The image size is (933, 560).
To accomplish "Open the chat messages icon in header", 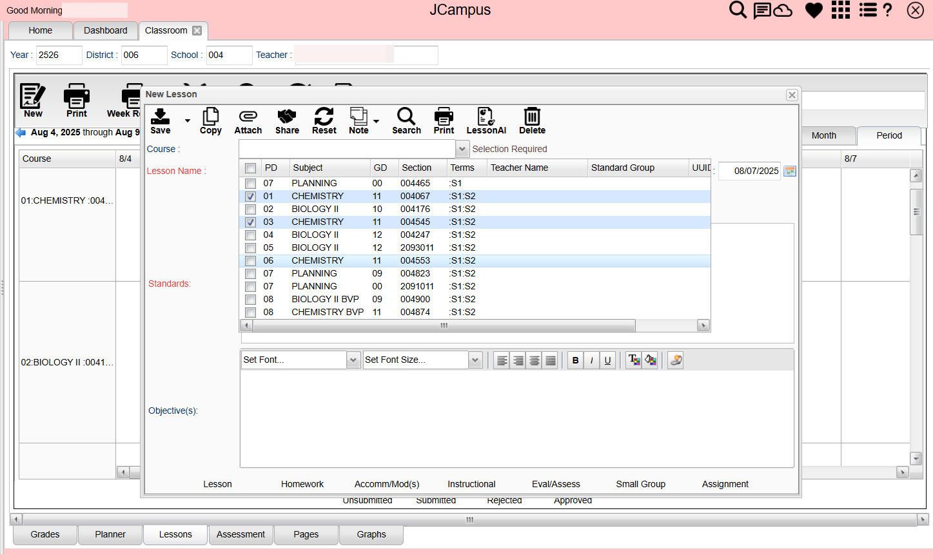I will point(762,10).
